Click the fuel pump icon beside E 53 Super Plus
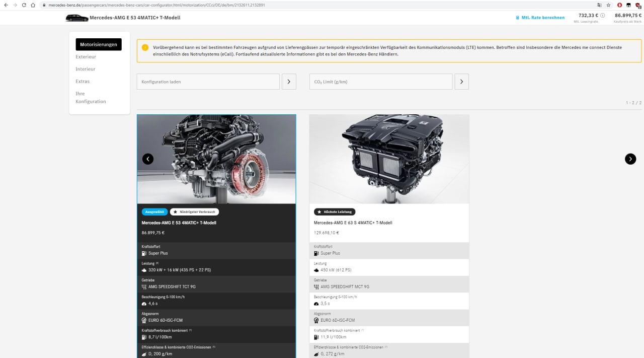 [x=144, y=253]
